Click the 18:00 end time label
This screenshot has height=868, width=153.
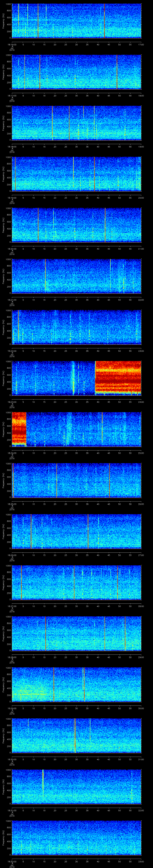point(141,96)
